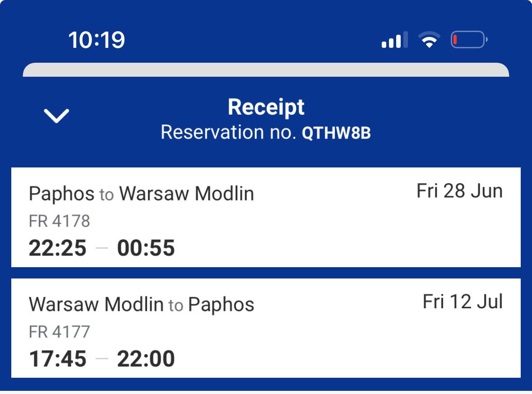Tap the 22:00 arrival time
This screenshot has height=394, width=532.
[146, 359]
